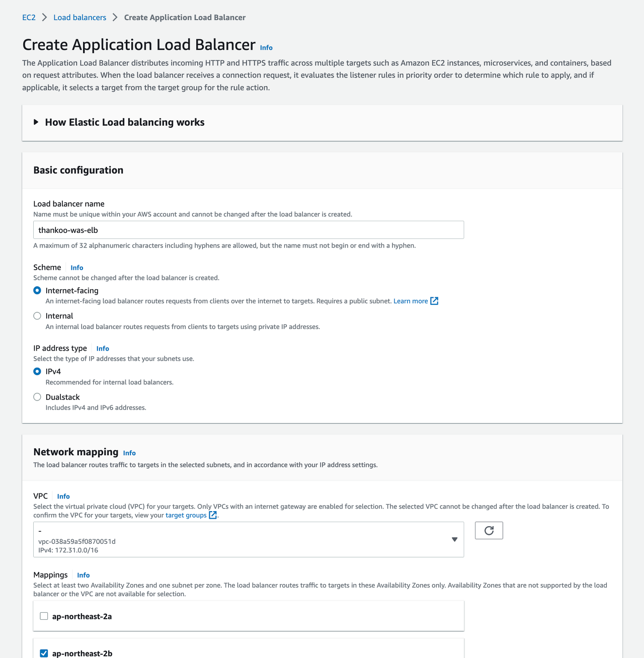644x658 pixels.
Task: Click breadcrumb chevron after EC2
Action: [x=44, y=18]
